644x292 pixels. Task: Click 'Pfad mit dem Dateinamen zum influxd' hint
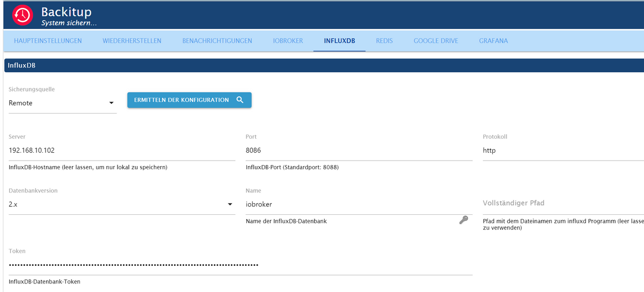pyautogui.click(x=563, y=224)
